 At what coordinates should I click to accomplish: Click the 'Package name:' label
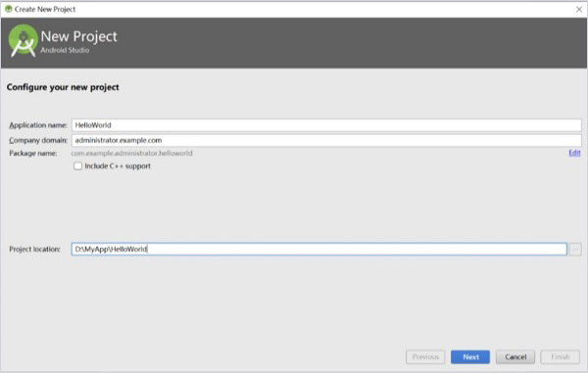pos(33,153)
